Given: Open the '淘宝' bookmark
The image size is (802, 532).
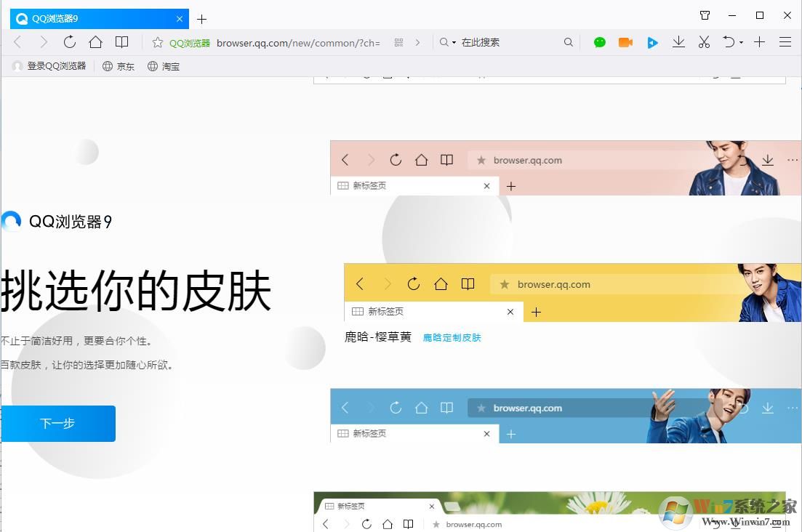Looking at the screenshot, I should click(x=164, y=66).
